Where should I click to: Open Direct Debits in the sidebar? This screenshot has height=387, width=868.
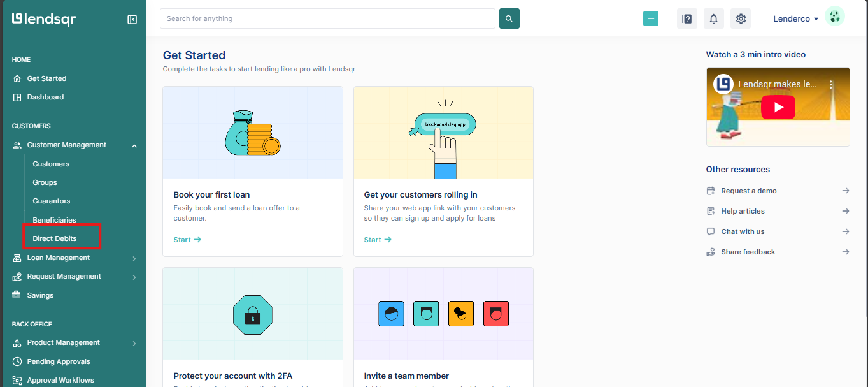pyautogui.click(x=55, y=238)
